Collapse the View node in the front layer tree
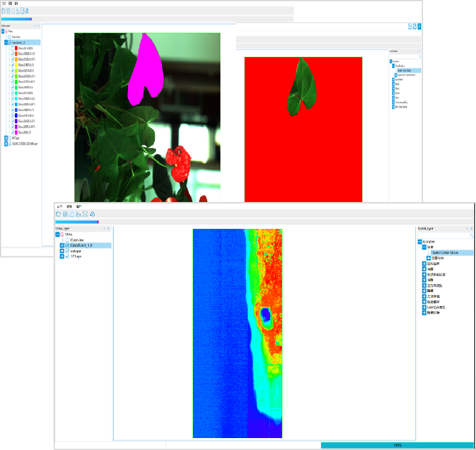Screen dimensions: 476x450 57,234
